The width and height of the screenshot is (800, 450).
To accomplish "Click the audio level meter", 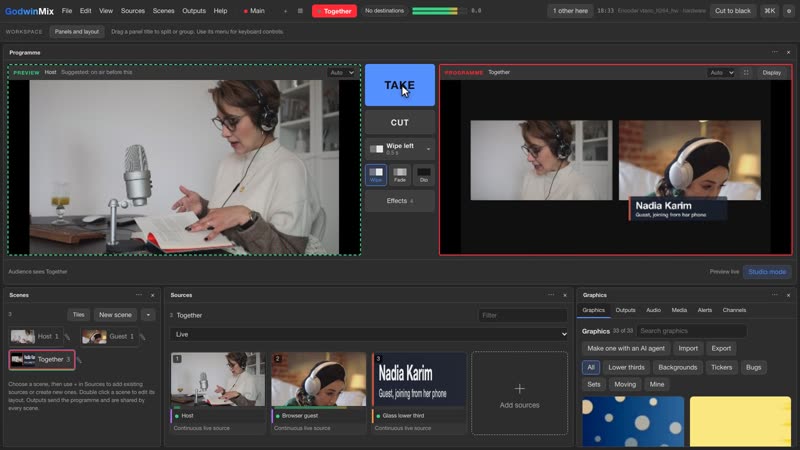I will click(x=439, y=11).
